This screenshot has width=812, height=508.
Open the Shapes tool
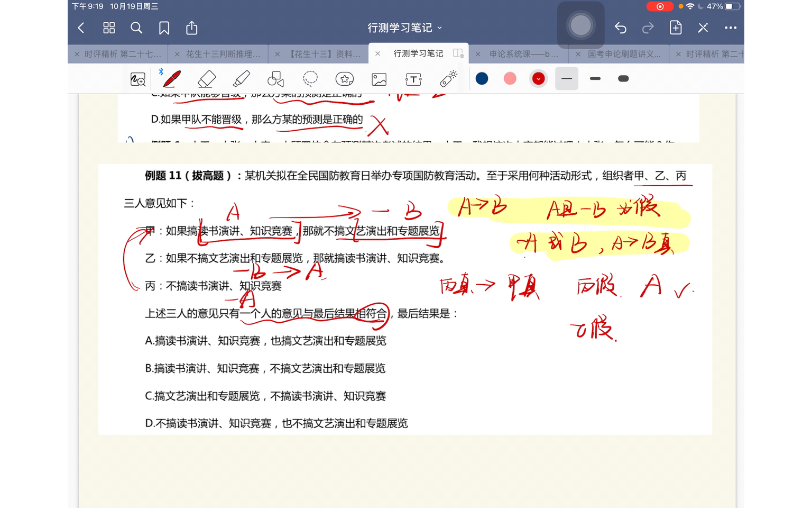pos(275,78)
